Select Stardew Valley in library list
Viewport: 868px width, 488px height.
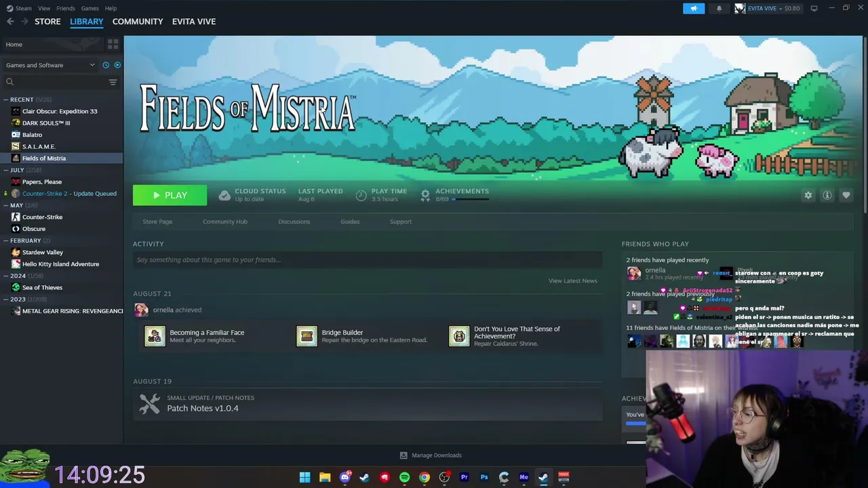pyautogui.click(x=62, y=252)
